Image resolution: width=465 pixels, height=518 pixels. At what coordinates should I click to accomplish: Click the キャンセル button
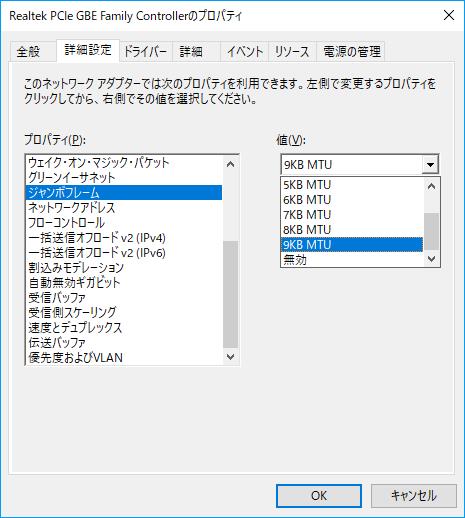(414, 496)
